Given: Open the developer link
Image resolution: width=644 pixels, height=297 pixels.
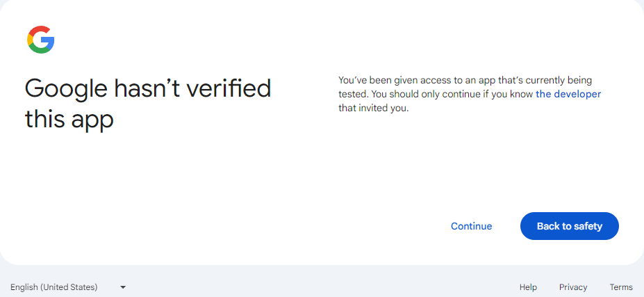Looking at the screenshot, I should [568, 94].
